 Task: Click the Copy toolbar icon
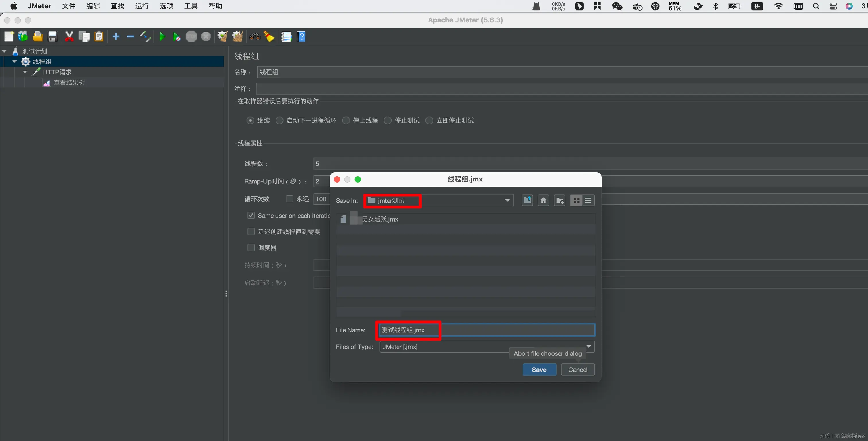(84, 36)
